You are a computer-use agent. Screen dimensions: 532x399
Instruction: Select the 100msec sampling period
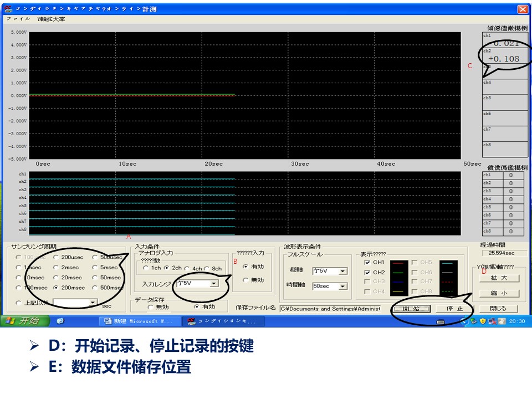tap(19, 288)
